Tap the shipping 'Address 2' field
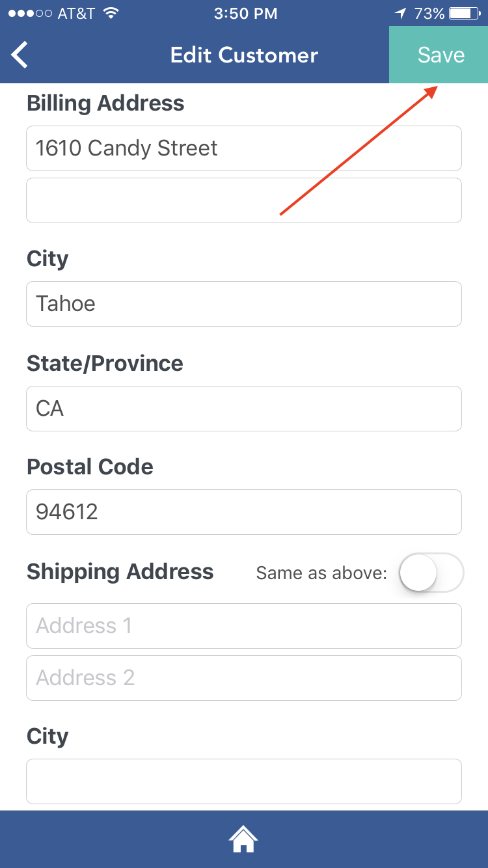The height and width of the screenshot is (868, 488). click(244, 678)
